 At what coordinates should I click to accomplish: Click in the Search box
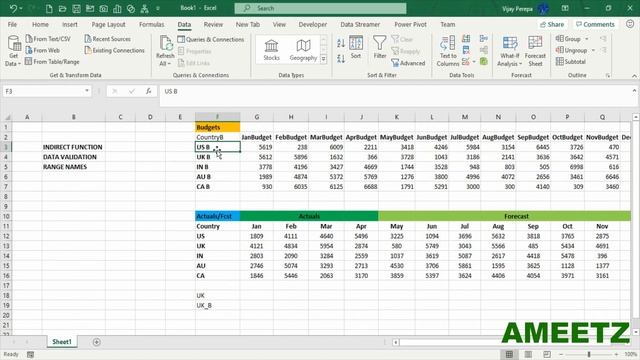click(x=320, y=8)
